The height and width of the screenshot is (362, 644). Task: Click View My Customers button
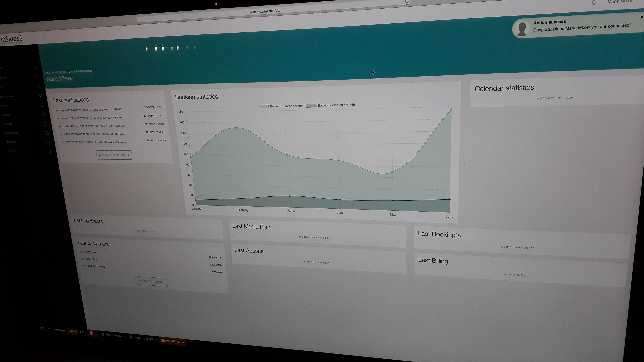[x=151, y=282]
